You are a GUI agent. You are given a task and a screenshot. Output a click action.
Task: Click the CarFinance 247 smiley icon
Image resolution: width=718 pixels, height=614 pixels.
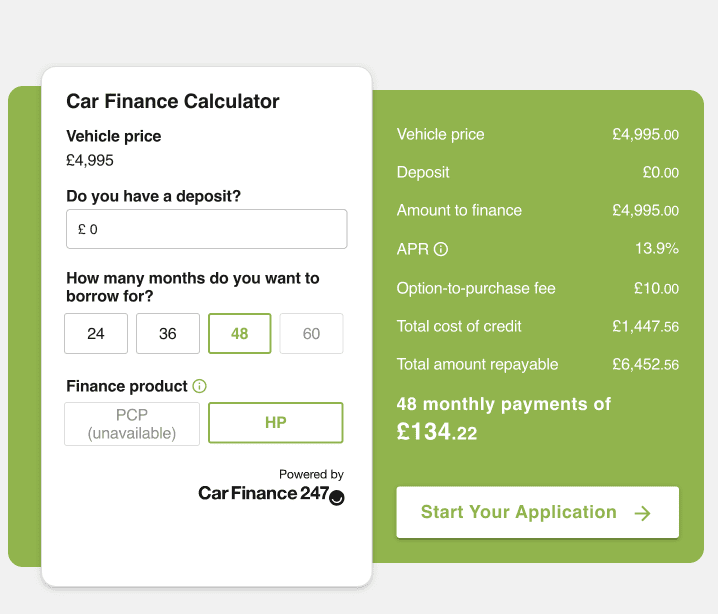click(337, 498)
